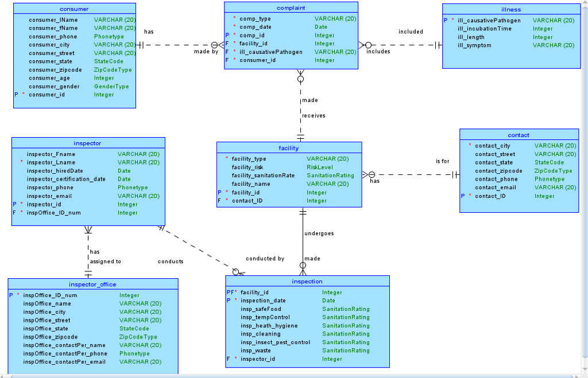Click the inspection_date attribute
The image size is (588, 378).
[x=263, y=301]
